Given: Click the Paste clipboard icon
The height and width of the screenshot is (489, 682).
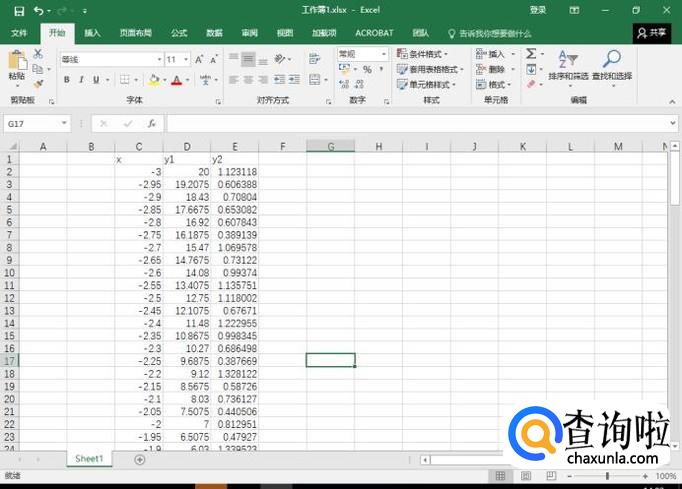Looking at the screenshot, I should [17, 60].
